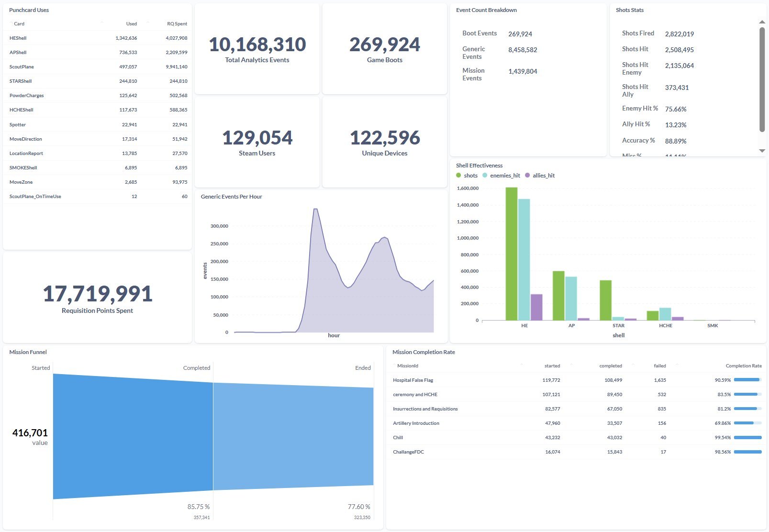
Task: Click the Total Analytics Events number
Action: 257,44
